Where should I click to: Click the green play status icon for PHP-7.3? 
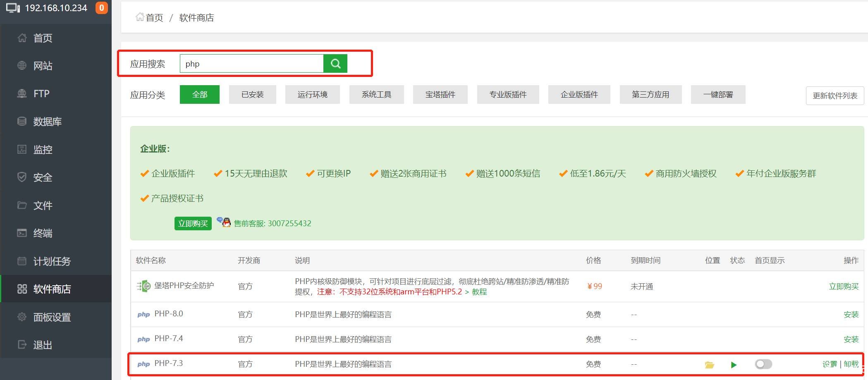(x=734, y=365)
